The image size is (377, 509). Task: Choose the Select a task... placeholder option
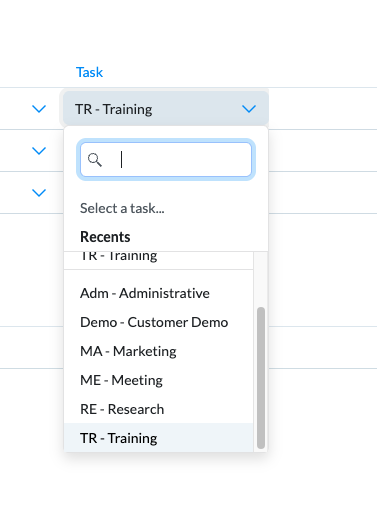122,208
